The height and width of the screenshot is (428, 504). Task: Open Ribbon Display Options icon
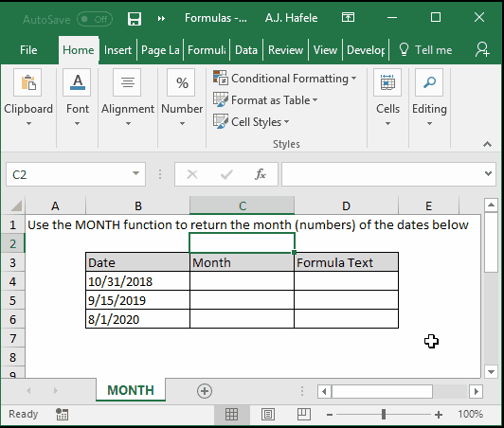348,17
